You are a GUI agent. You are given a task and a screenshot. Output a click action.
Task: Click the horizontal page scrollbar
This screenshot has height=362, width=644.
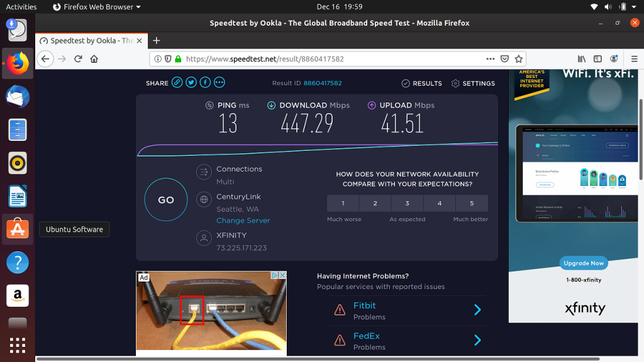click(318, 359)
